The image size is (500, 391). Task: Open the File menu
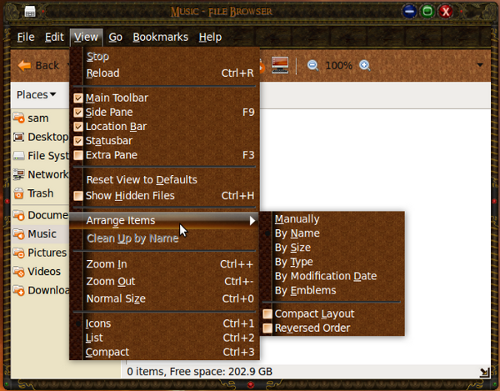tap(26, 37)
